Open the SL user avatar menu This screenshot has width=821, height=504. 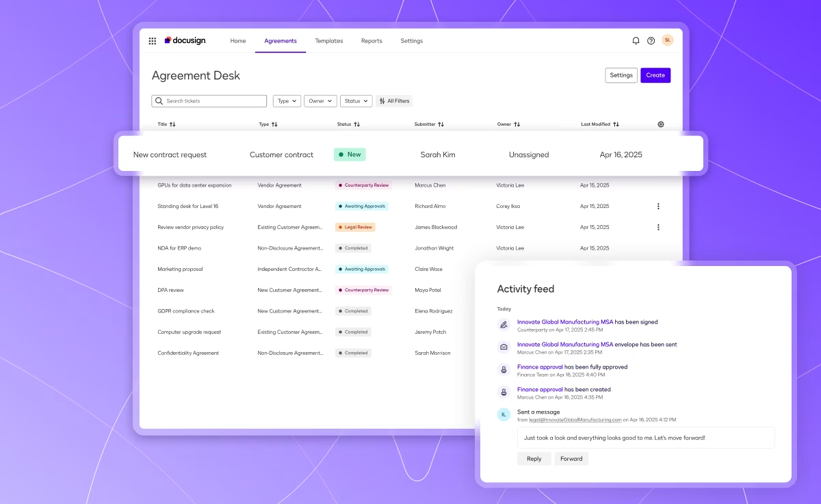tap(667, 40)
